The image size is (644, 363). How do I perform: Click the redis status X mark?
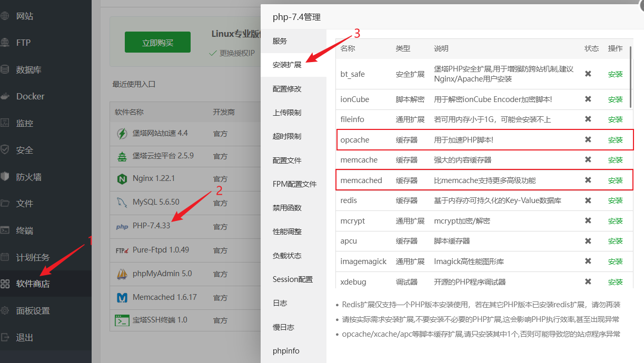(588, 200)
